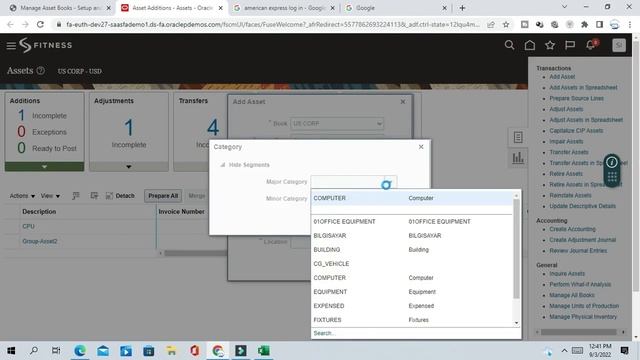Go to the Home icon
Image resolution: width=640 pixels, height=360 pixels.
[x=529, y=45]
